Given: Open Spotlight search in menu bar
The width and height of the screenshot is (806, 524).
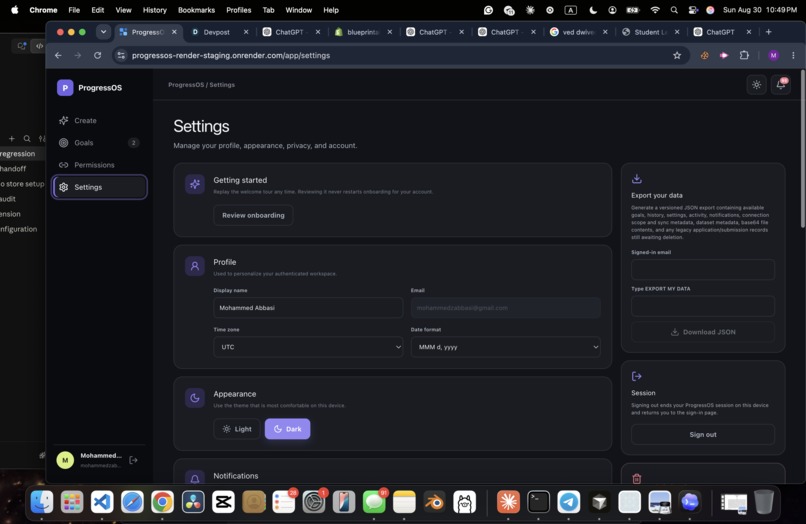Looking at the screenshot, I should (x=674, y=10).
